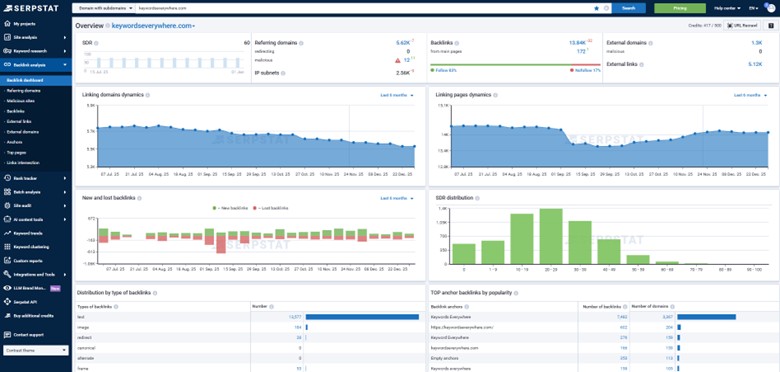Click the Buy additional credits icon
Image resolution: width=780 pixels, height=372 pixels.
pyautogui.click(x=7, y=315)
